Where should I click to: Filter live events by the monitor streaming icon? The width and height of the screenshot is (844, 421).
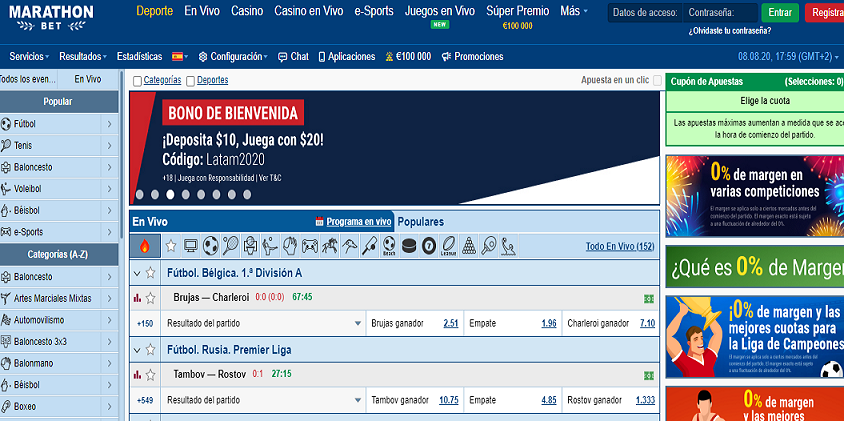[191, 246]
